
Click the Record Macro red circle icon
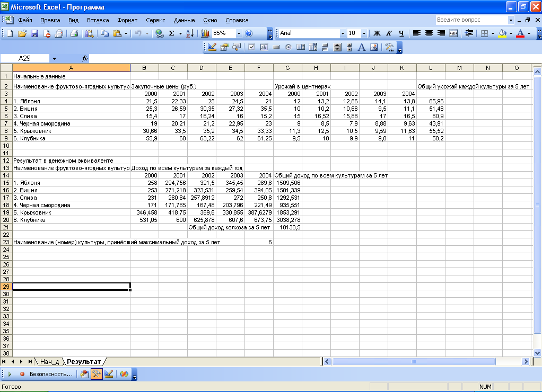[22, 374]
